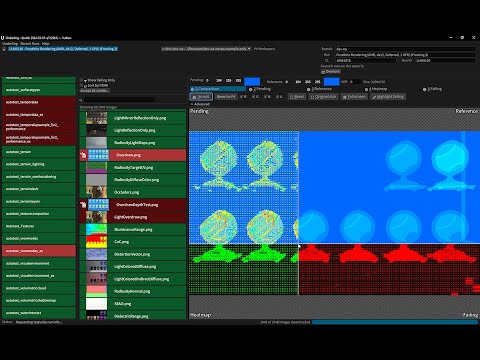Select Occluders.png row

(133, 192)
